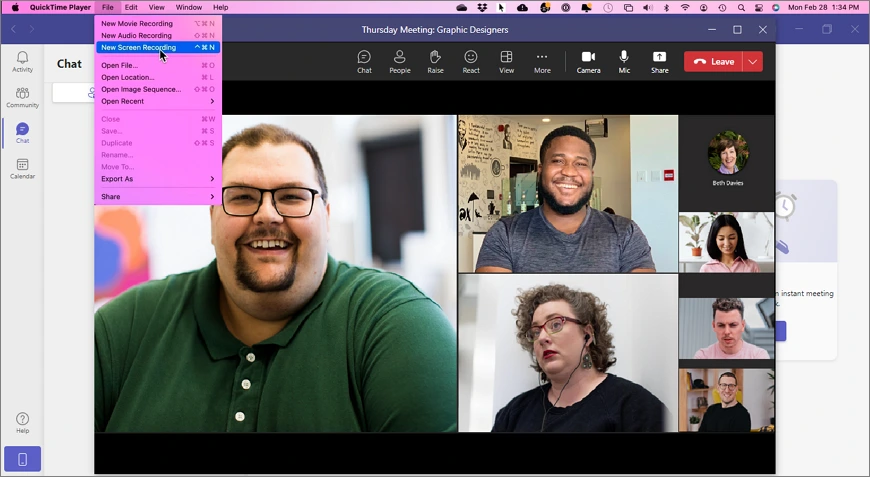Open Spotlight search magnifier in menu bar
Screen dimensions: 870x477
click(x=741, y=7)
